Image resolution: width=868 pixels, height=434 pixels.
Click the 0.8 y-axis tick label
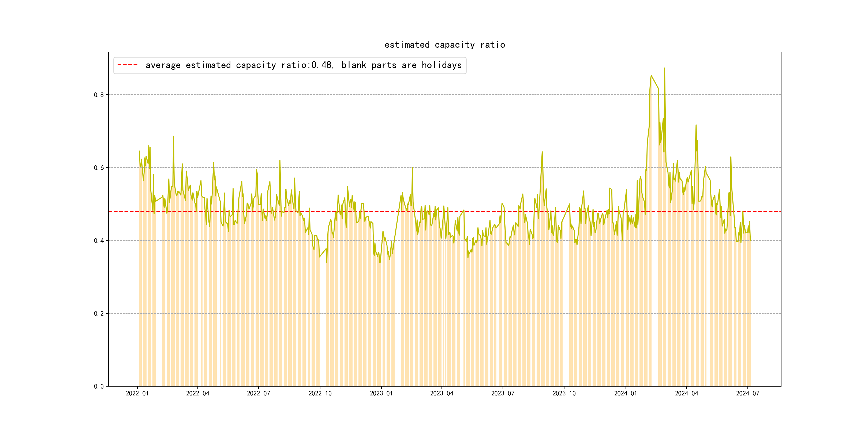click(99, 95)
